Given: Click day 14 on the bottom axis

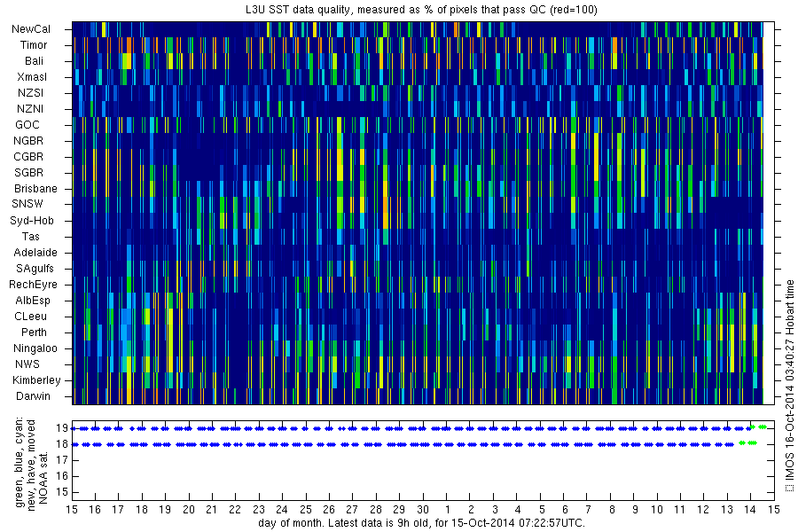Looking at the screenshot, I should pos(750,510).
